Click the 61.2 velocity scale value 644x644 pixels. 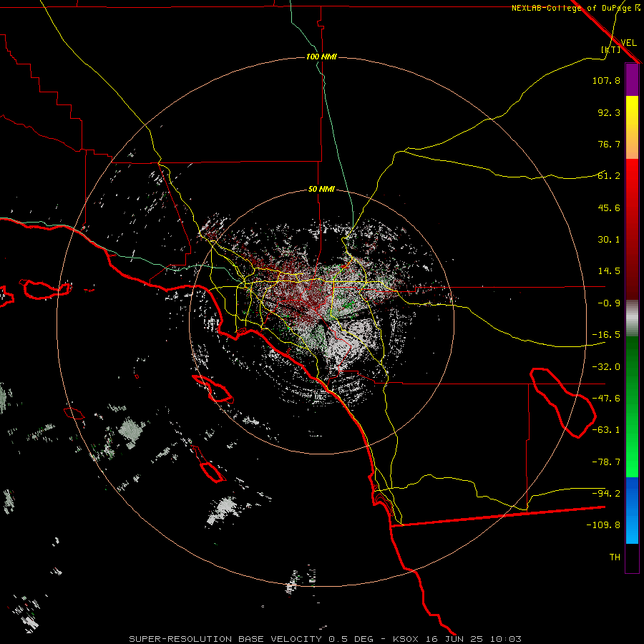point(609,176)
